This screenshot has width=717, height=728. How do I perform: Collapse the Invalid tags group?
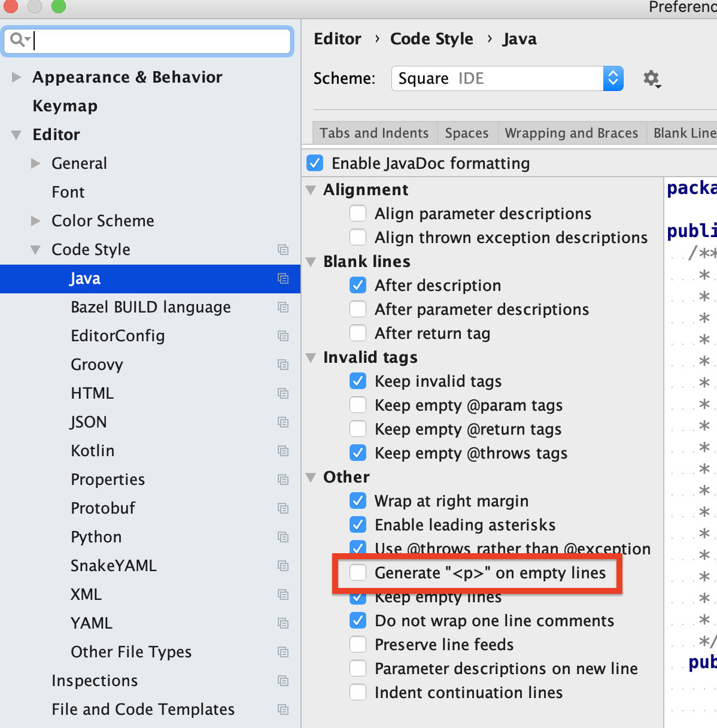[x=311, y=358]
